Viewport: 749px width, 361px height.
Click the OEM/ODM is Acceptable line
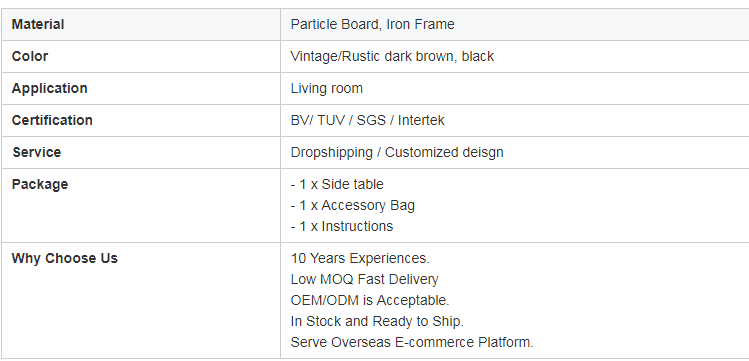[x=370, y=300]
